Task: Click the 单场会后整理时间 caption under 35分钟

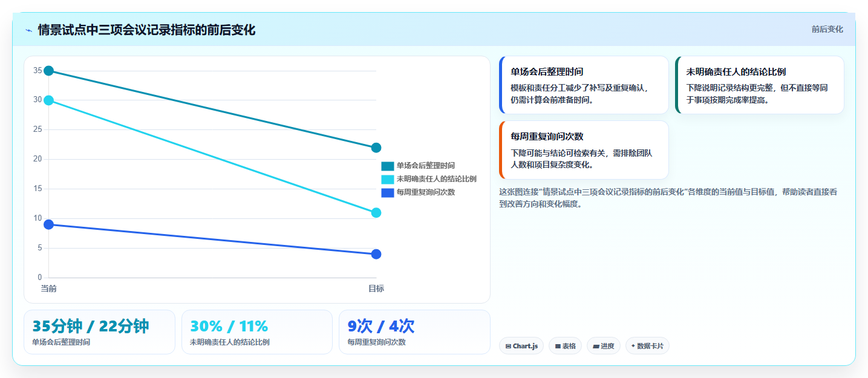Action: [x=61, y=342]
